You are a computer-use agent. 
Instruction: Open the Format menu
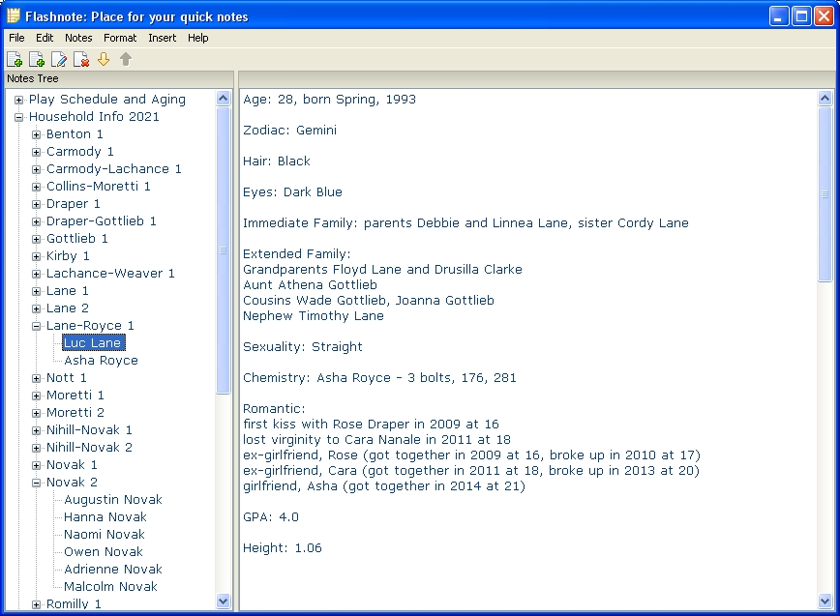120,38
